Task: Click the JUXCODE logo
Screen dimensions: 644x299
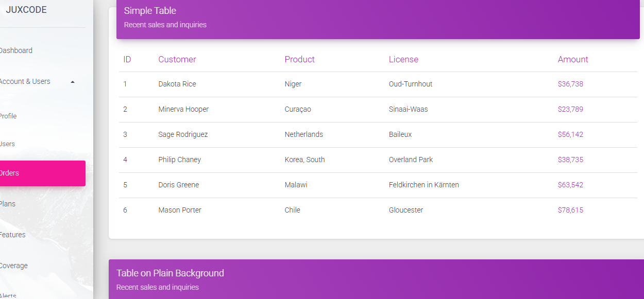Action: pos(26,9)
